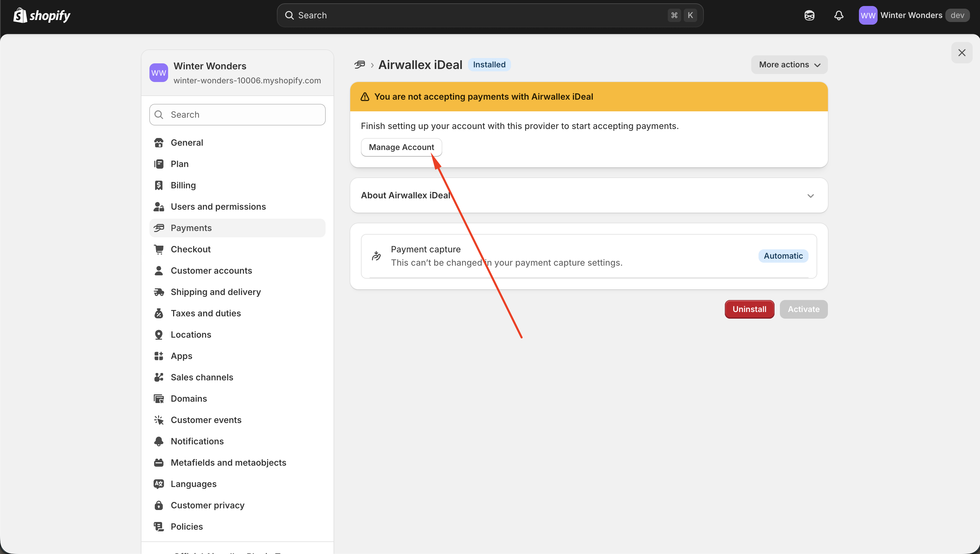This screenshot has width=980, height=554.
Task: Click the Manage Account button
Action: click(x=401, y=147)
